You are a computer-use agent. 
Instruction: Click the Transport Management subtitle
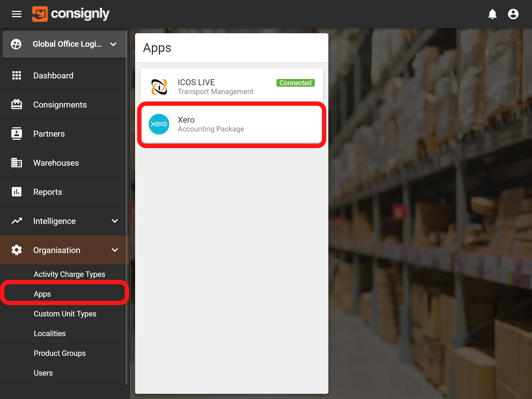[x=216, y=92]
